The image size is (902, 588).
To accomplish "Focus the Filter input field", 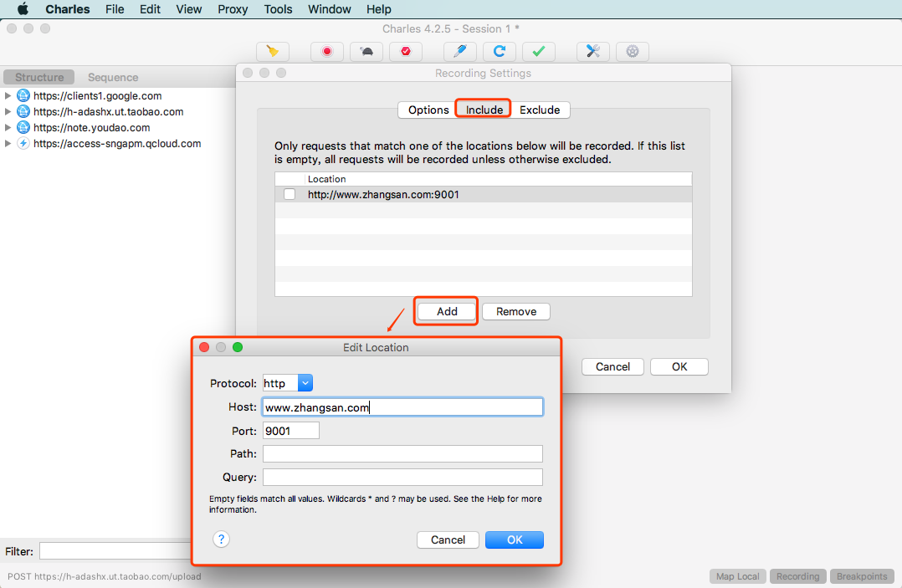I will [x=115, y=551].
